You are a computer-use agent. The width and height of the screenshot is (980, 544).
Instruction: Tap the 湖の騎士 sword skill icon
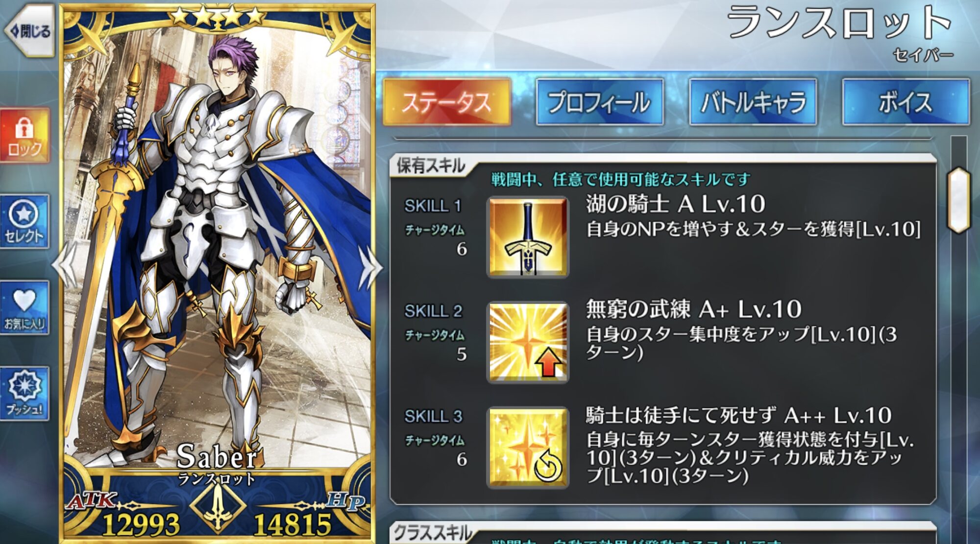coord(528,237)
